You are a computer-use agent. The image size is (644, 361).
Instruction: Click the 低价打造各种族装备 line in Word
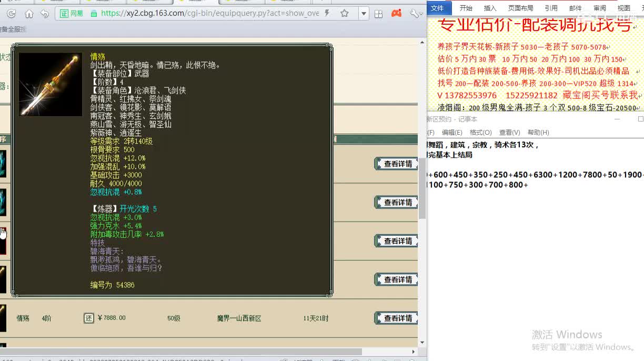tap(534, 71)
